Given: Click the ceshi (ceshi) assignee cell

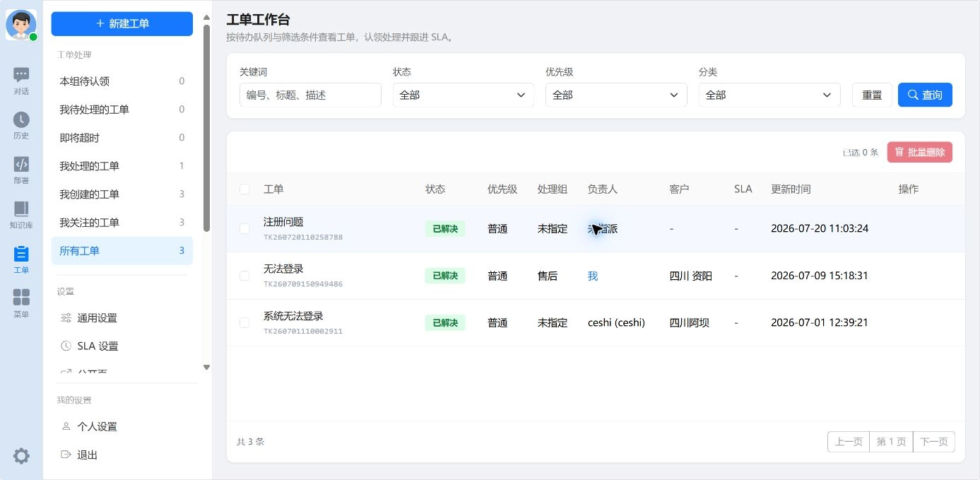Looking at the screenshot, I should [616, 323].
